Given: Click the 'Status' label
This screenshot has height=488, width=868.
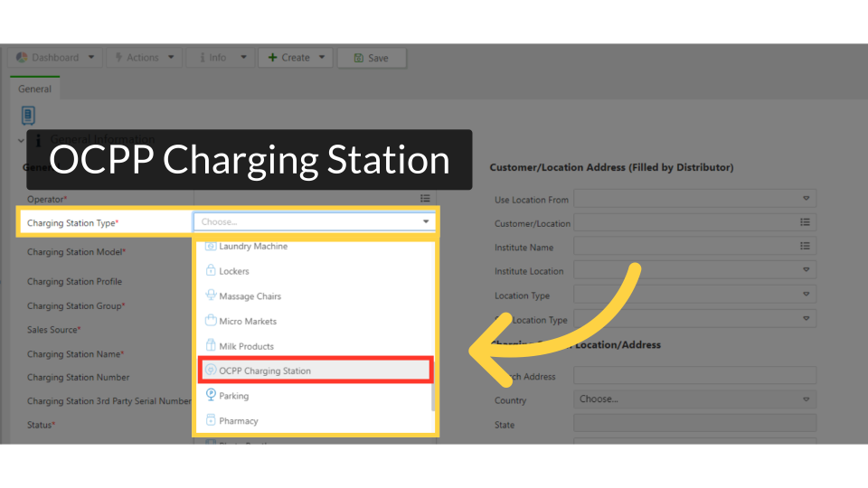Looking at the screenshot, I should click(x=41, y=425).
